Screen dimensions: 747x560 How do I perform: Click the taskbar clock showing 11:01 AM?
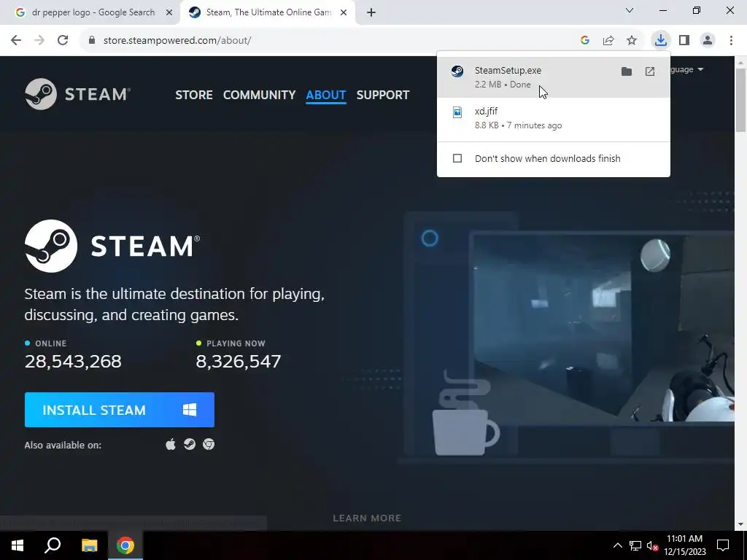click(x=684, y=545)
